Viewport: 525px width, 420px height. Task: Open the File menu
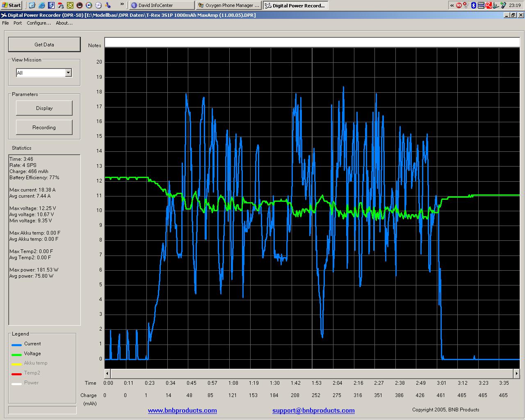tap(5, 23)
